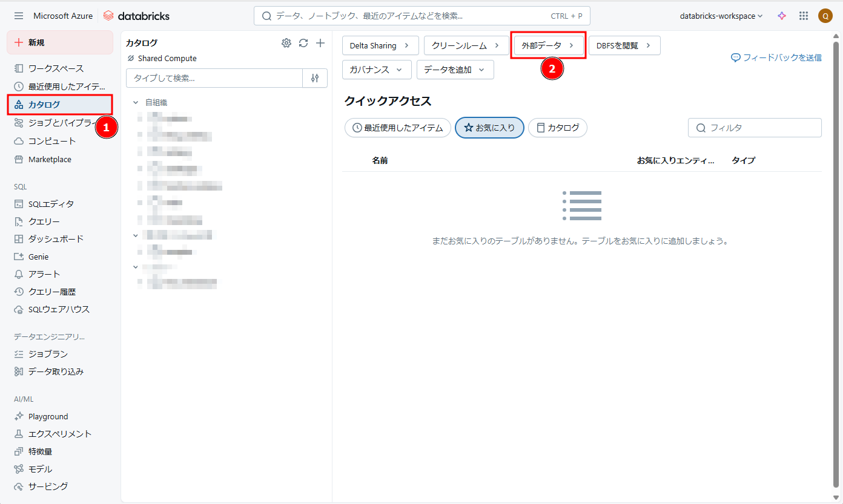
Task: Expand the ガバナンス dropdown
Action: coord(377,70)
